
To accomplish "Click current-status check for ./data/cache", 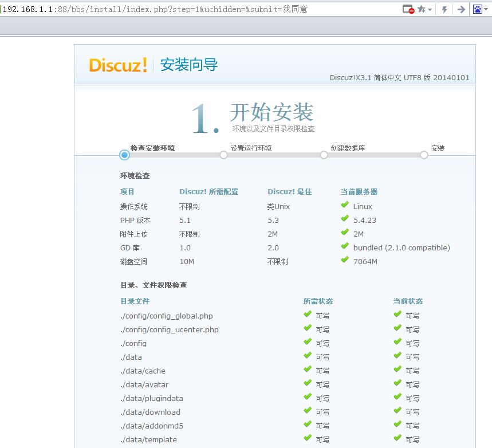I will 397,369.
